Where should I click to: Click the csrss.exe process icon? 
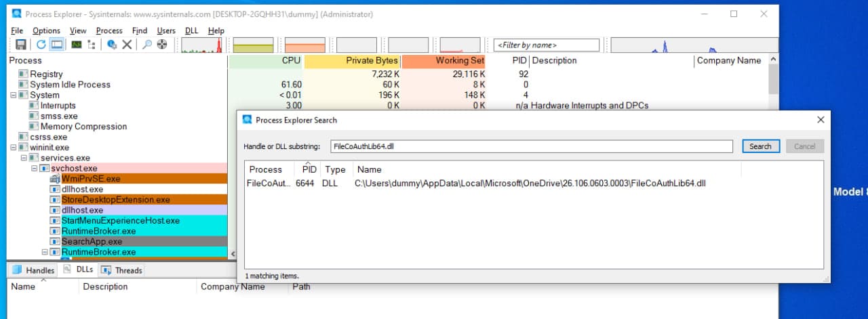24,137
